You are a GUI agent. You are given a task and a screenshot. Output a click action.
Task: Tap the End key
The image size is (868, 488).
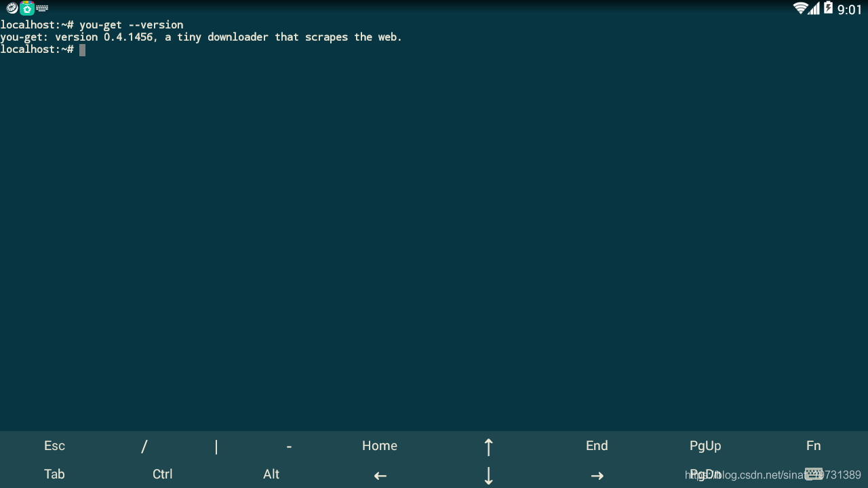597,445
